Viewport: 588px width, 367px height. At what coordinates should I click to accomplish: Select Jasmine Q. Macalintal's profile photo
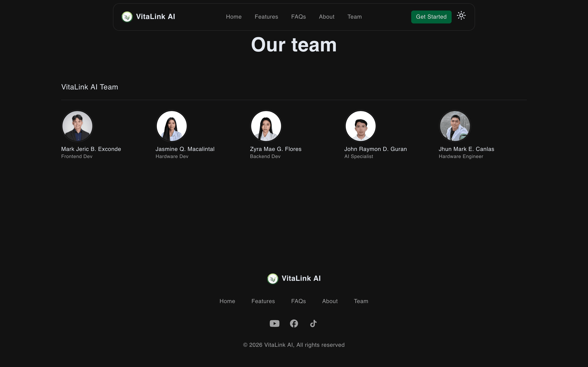click(172, 126)
